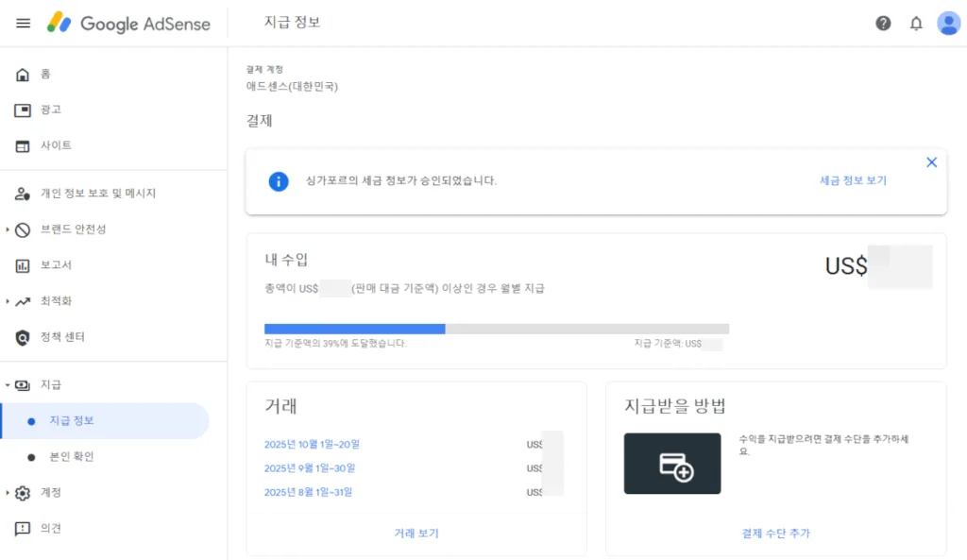Click the 결제 수단 추가 link
Image resolution: width=967 pixels, height=560 pixels.
tap(775, 533)
